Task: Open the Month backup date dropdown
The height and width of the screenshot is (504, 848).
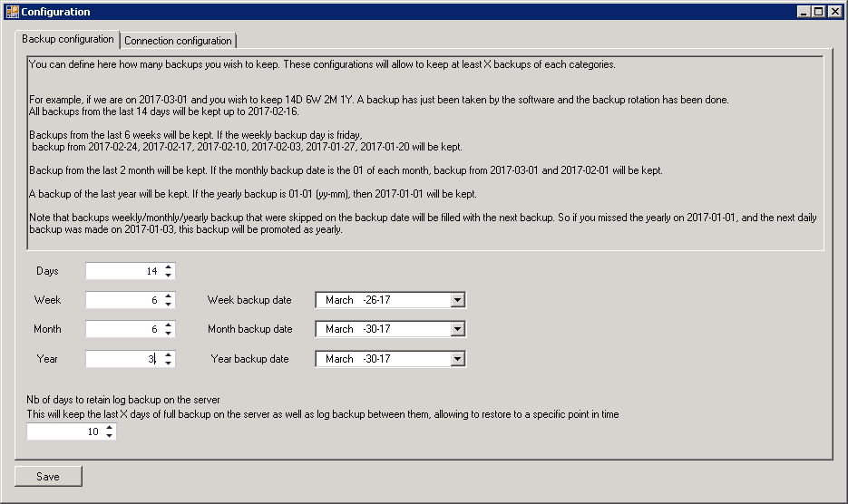Action: [x=457, y=329]
